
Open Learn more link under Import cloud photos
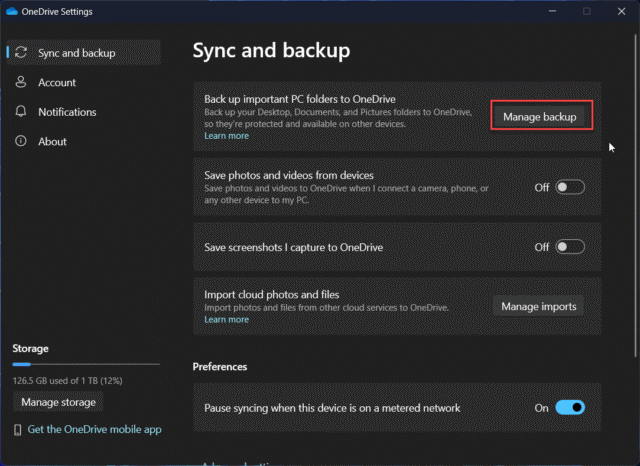(x=227, y=320)
